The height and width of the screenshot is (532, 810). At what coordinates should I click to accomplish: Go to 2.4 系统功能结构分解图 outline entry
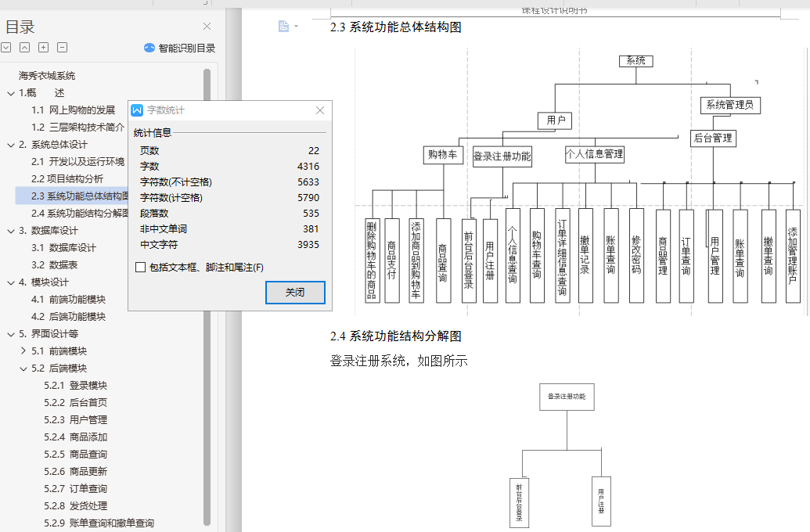click(80, 214)
